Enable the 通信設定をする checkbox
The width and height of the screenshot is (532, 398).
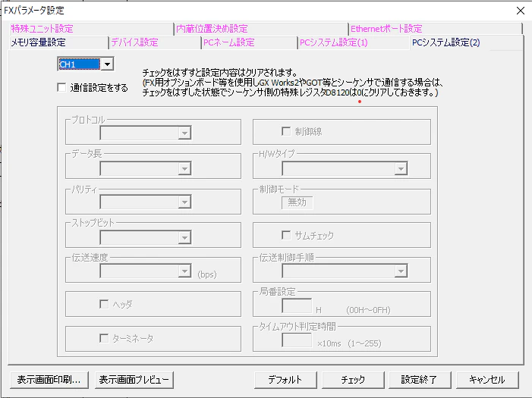(61, 87)
